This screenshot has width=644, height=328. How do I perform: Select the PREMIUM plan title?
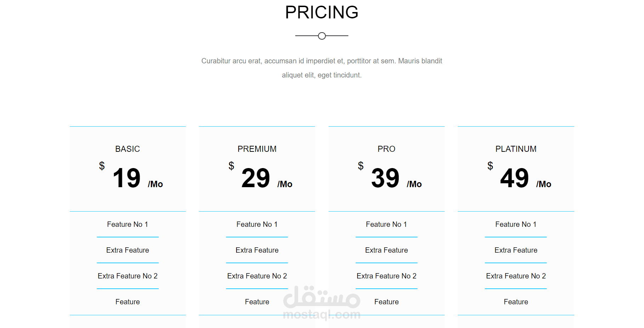pyautogui.click(x=257, y=149)
